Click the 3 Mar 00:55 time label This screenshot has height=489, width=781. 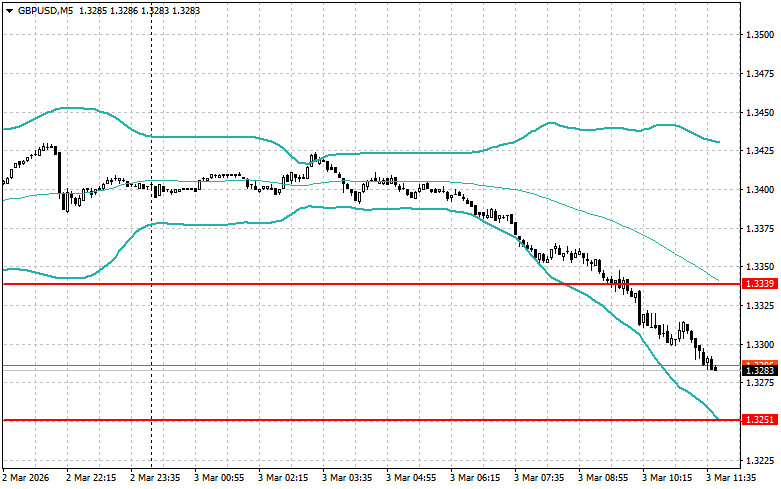(x=219, y=478)
